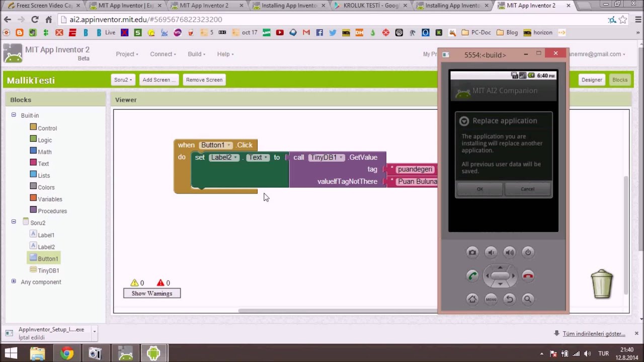Select Procedures blocks category
Screen dimensions: 644x362
48,211
